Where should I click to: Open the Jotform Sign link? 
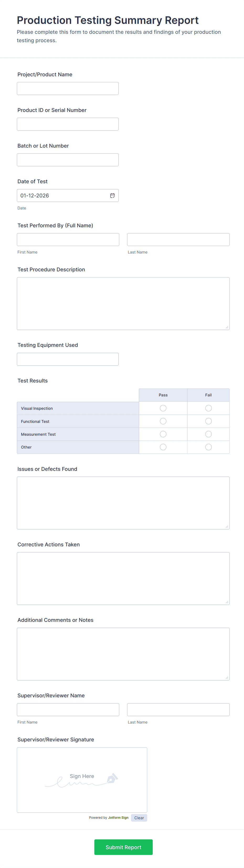pos(118,817)
